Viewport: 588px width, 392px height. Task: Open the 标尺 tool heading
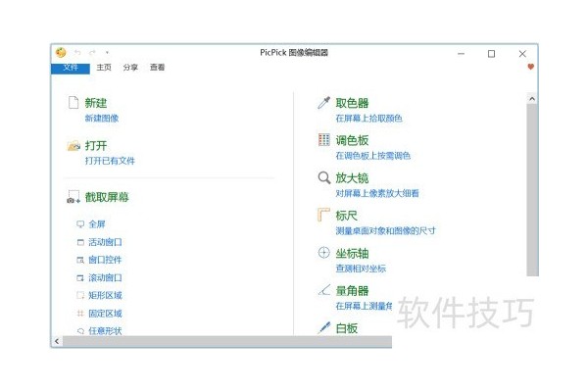click(x=347, y=216)
